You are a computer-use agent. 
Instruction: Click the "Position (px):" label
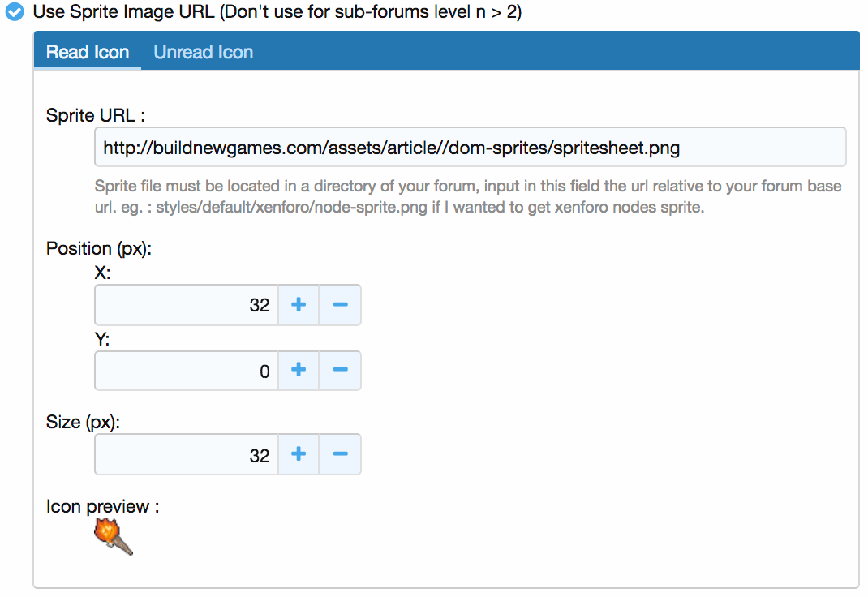99,248
